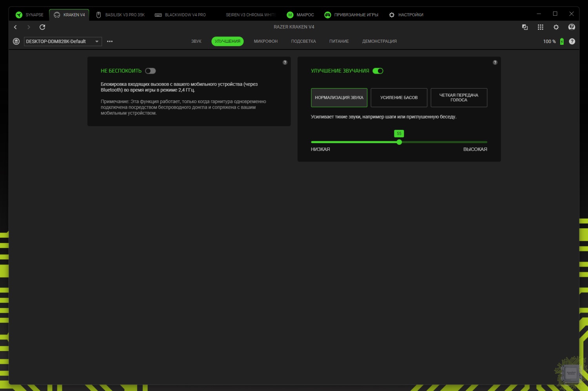Expand the DESKTOP-DDM828K-Default profile dropdown
This screenshot has width=588, height=391.
coord(96,41)
